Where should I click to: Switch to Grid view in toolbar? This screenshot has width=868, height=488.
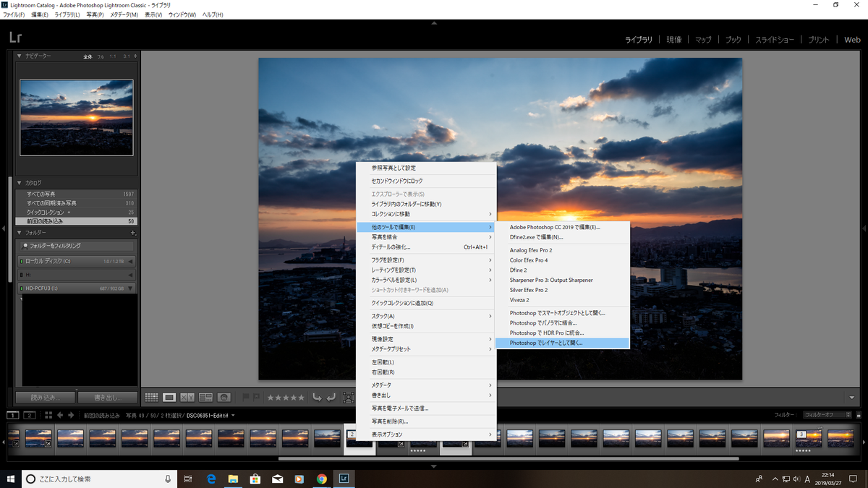[151, 397]
